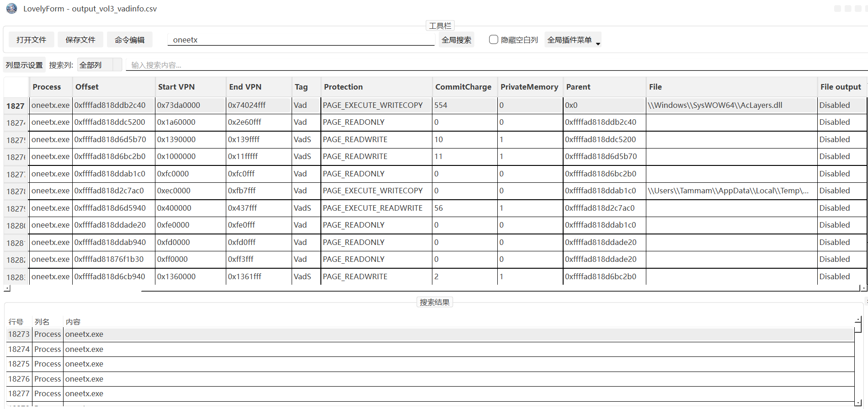Select search result row 18273
The image size is (868, 409).
430,334
